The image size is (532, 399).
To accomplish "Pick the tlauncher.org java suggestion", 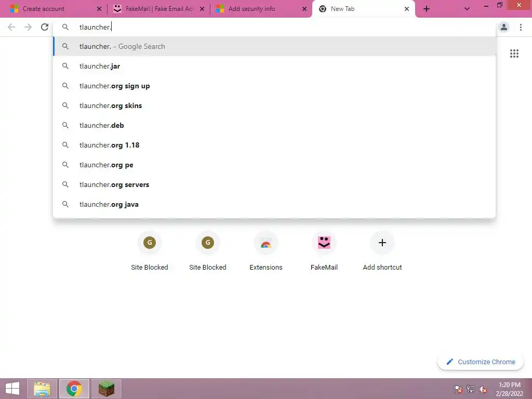I will pyautogui.click(x=274, y=204).
